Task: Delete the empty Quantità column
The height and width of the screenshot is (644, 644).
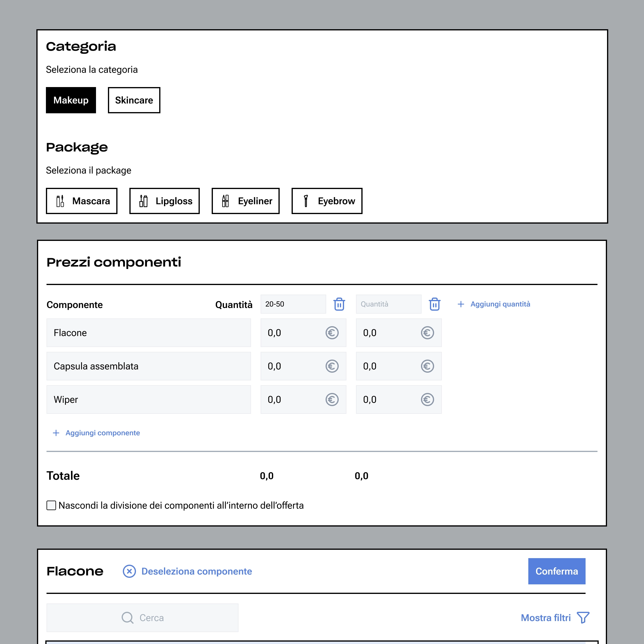Action: tap(435, 304)
